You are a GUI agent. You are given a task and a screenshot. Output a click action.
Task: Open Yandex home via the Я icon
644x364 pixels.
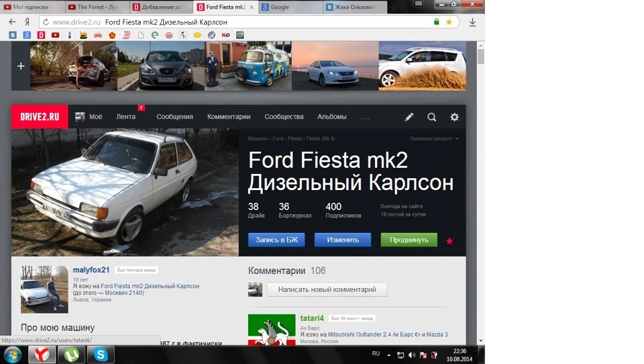(x=27, y=21)
